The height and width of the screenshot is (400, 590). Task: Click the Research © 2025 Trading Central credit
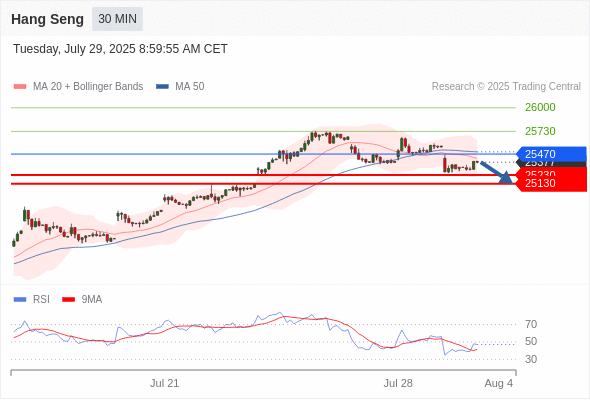(506, 87)
